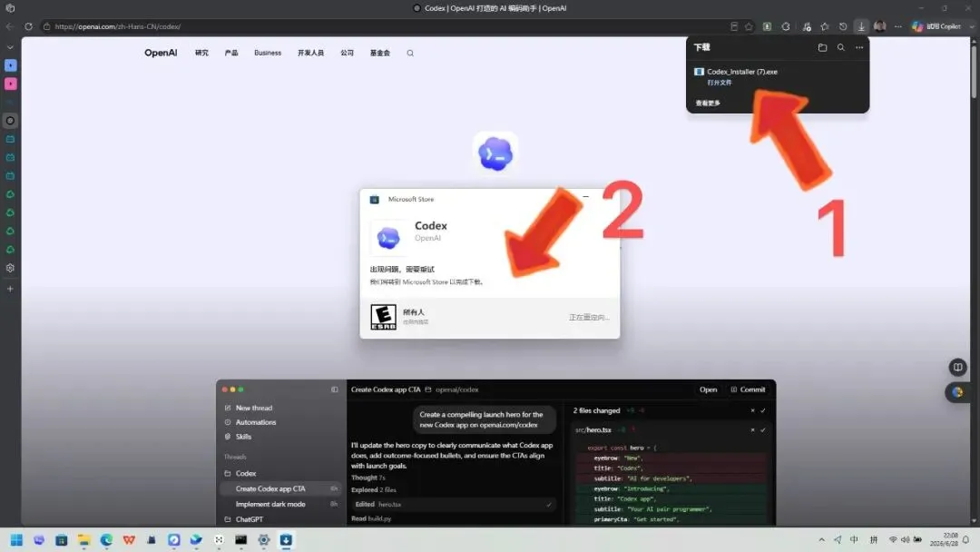980x552 pixels.
Task: Click the Commit button in the Codex preview
Action: tap(748, 389)
